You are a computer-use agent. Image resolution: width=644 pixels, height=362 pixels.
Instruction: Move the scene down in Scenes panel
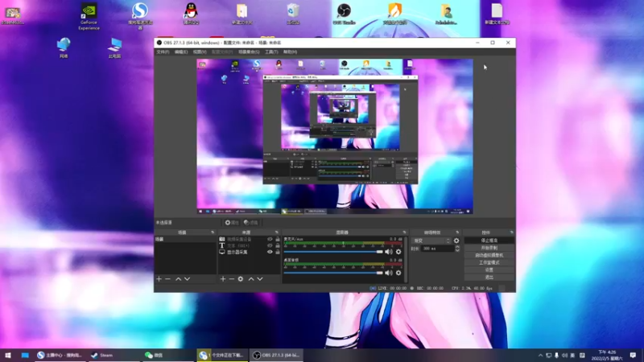click(x=188, y=279)
